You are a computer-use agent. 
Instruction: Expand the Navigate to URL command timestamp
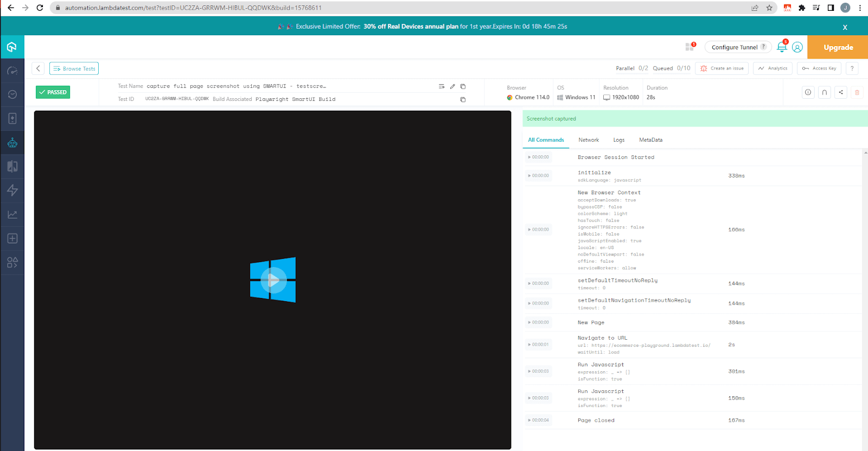(x=539, y=345)
